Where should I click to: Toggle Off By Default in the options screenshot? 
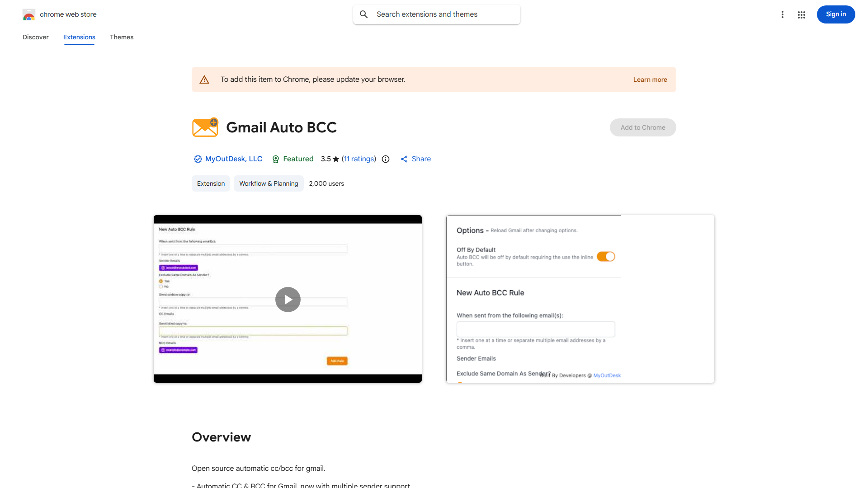606,256
